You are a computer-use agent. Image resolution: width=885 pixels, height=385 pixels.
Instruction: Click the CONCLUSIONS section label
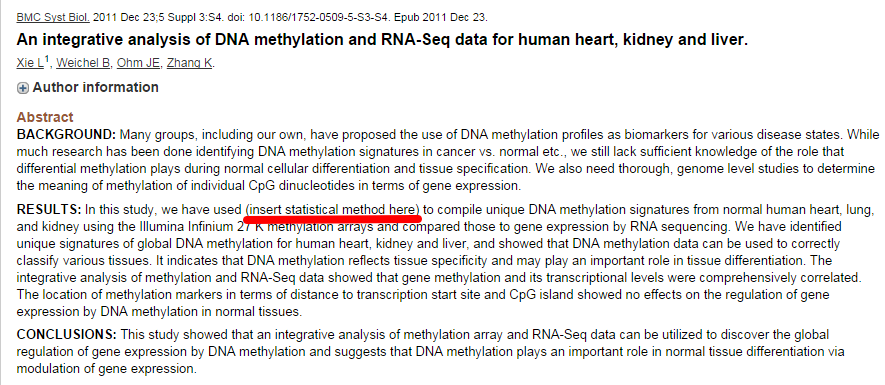(x=67, y=334)
